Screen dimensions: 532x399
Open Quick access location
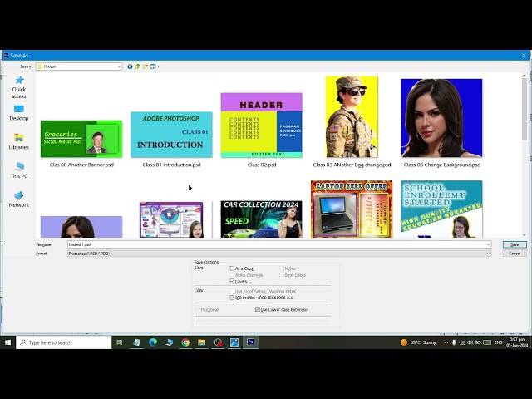tap(19, 87)
